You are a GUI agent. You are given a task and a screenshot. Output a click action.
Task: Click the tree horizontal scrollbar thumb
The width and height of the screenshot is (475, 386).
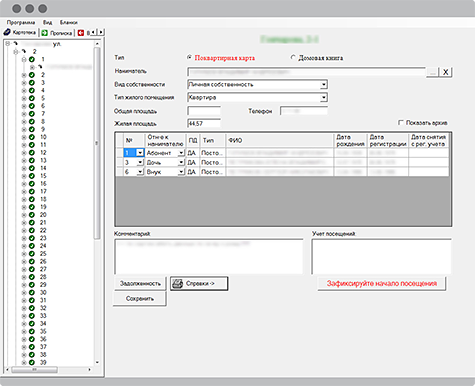34,370
